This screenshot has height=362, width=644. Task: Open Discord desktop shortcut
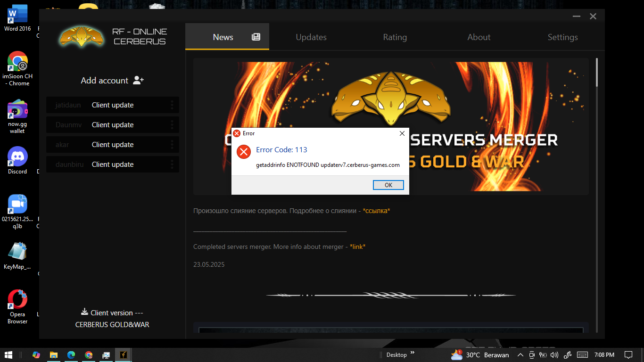tap(17, 157)
